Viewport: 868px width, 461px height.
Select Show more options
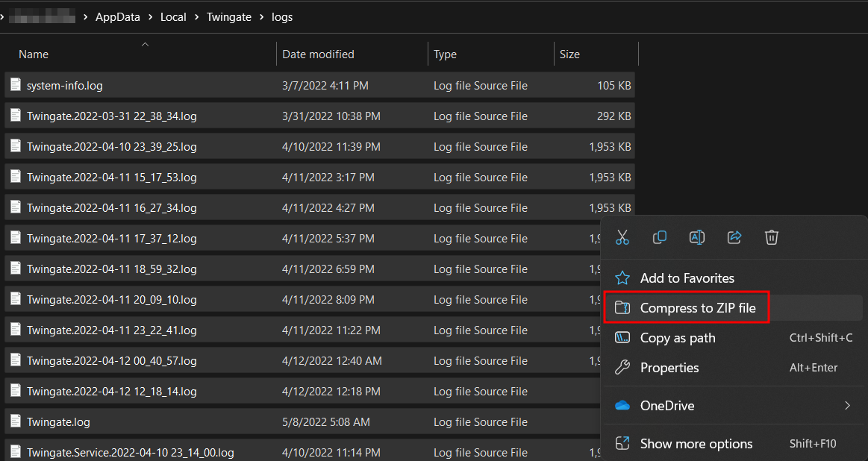734,443
